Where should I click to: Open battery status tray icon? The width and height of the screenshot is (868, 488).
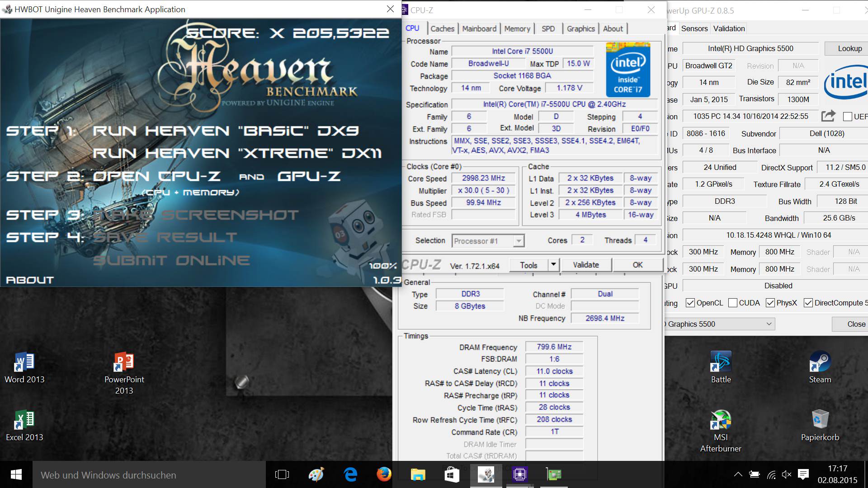pos(755,474)
